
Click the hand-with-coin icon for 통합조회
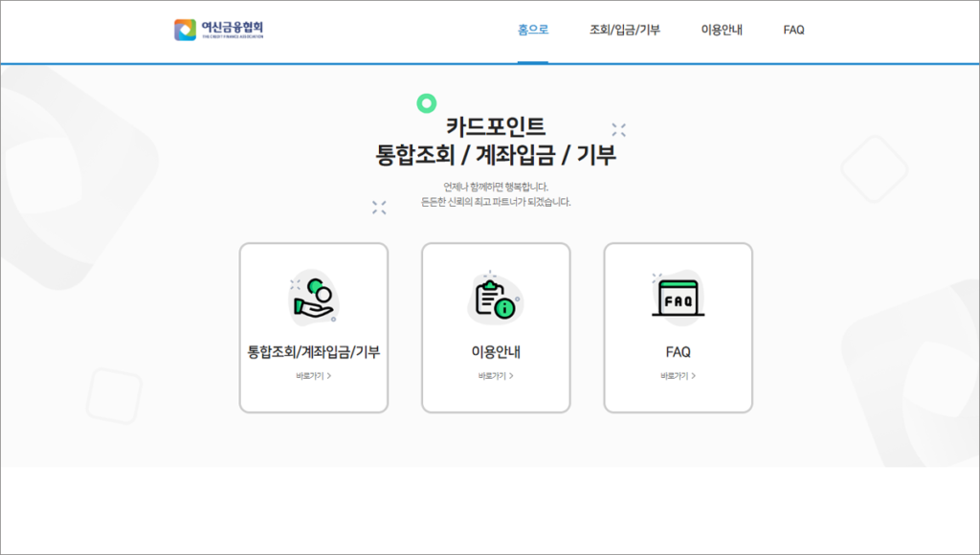(x=314, y=299)
